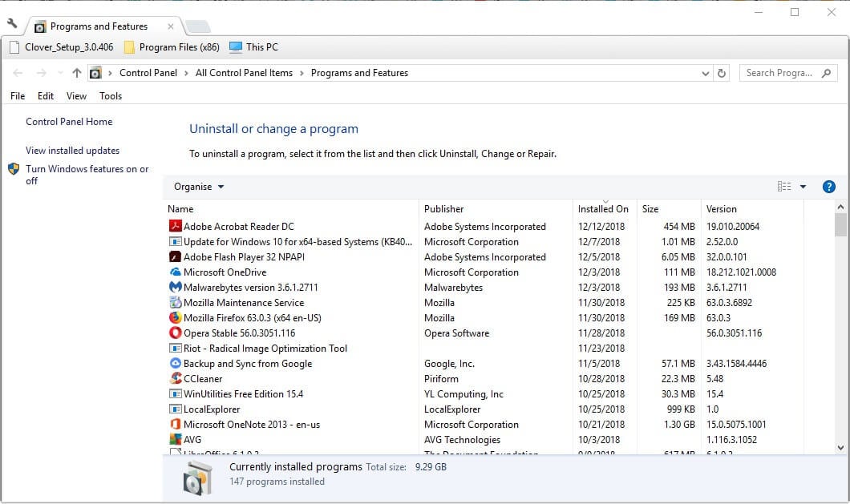The height and width of the screenshot is (504, 850).
Task: Open the view options dropdown arrow
Action: (803, 187)
